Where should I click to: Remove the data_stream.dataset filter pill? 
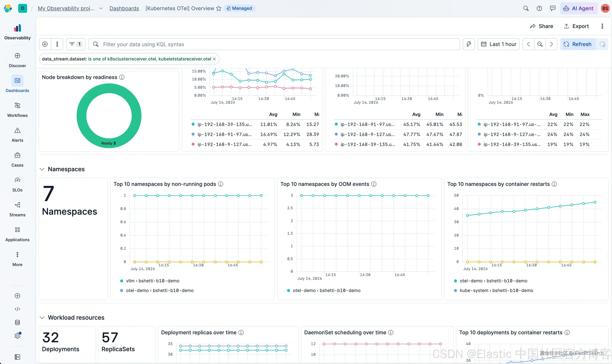click(214, 59)
